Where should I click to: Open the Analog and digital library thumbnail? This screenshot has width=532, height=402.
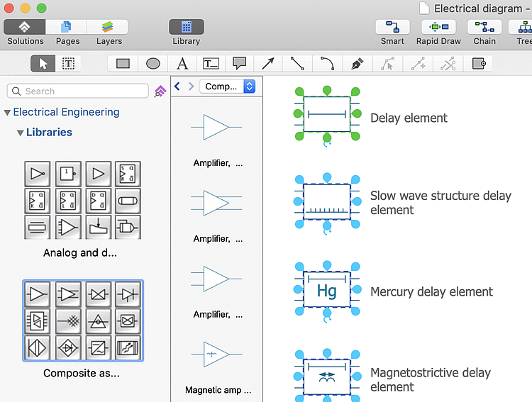[82, 200]
